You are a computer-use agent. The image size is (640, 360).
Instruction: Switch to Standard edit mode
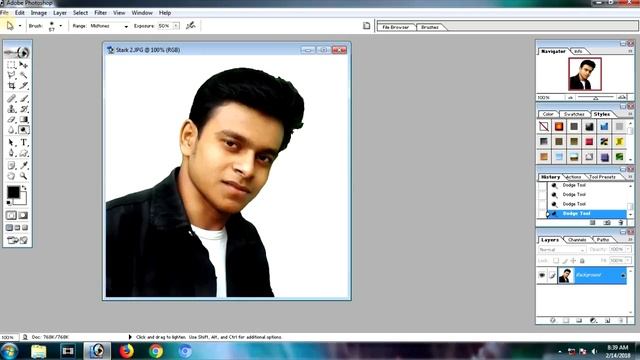(11, 215)
